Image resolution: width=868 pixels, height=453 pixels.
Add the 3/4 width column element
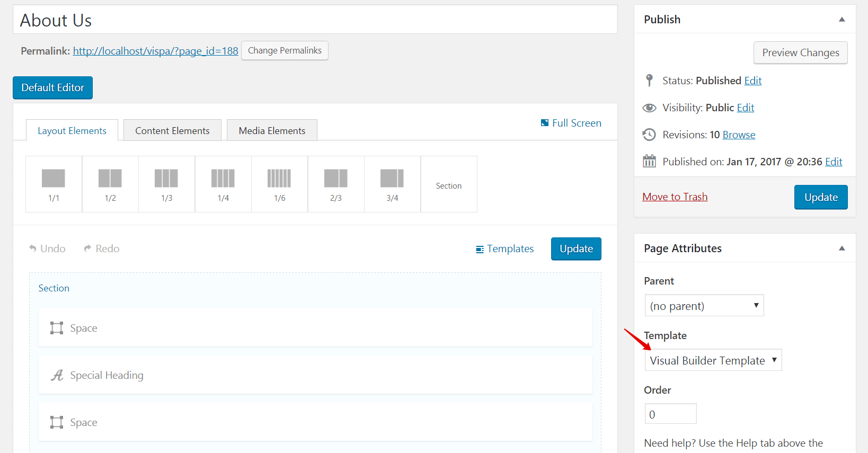click(392, 184)
